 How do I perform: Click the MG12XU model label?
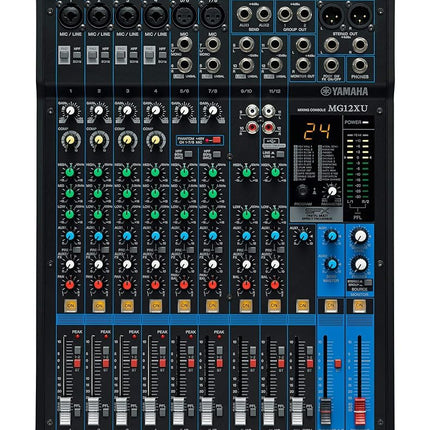coord(348,108)
